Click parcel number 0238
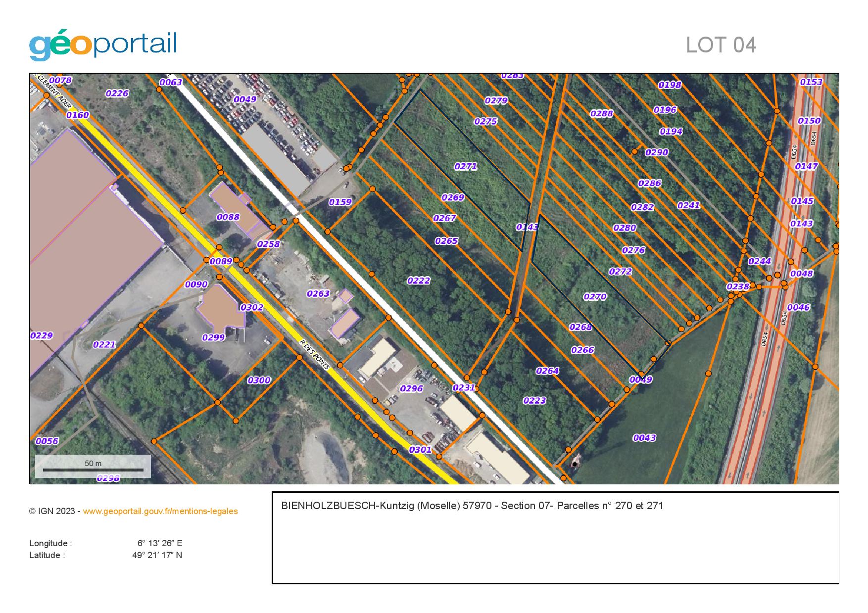The width and height of the screenshot is (868, 613). point(738,286)
